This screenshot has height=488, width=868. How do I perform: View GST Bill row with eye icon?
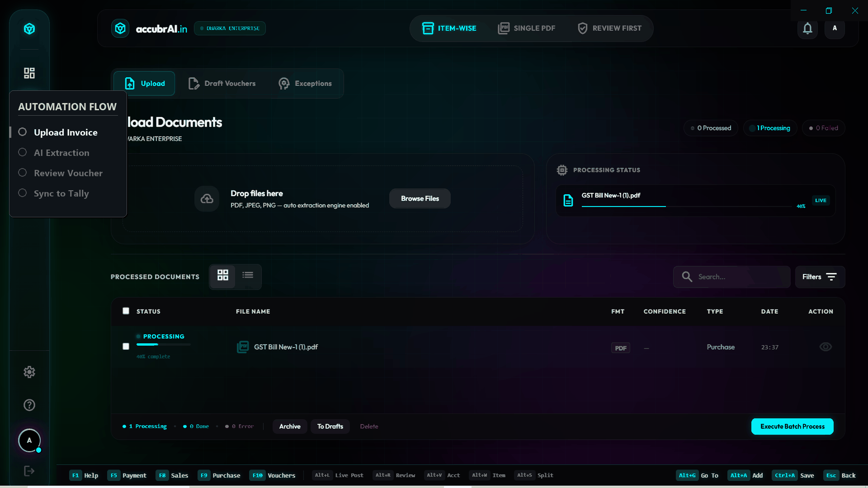click(x=826, y=347)
